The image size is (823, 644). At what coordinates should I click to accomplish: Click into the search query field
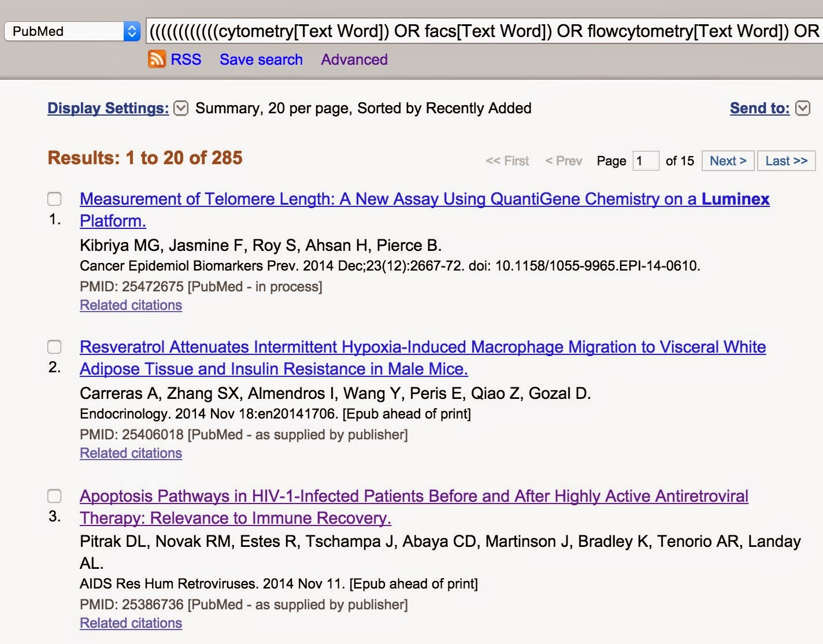[484, 31]
